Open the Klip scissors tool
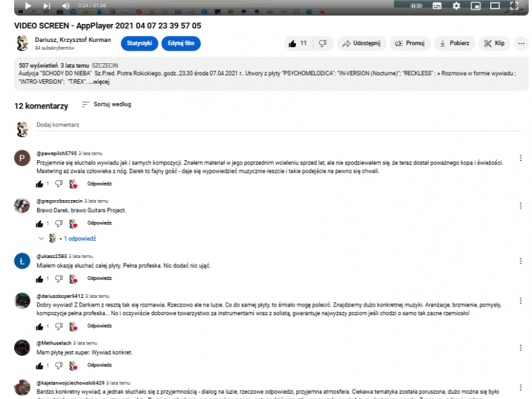 coord(494,43)
